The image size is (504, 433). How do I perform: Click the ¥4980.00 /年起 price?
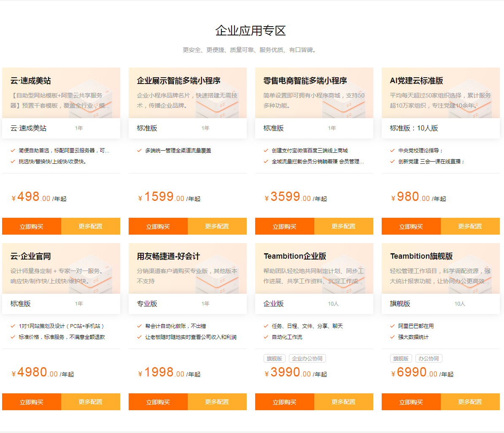(x=43, y=372)
